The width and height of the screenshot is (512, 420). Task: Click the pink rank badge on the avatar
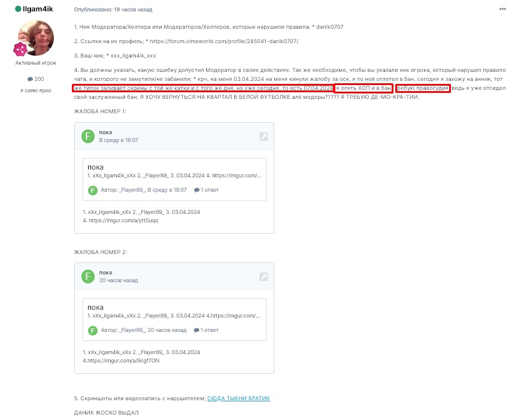[20, 50]
